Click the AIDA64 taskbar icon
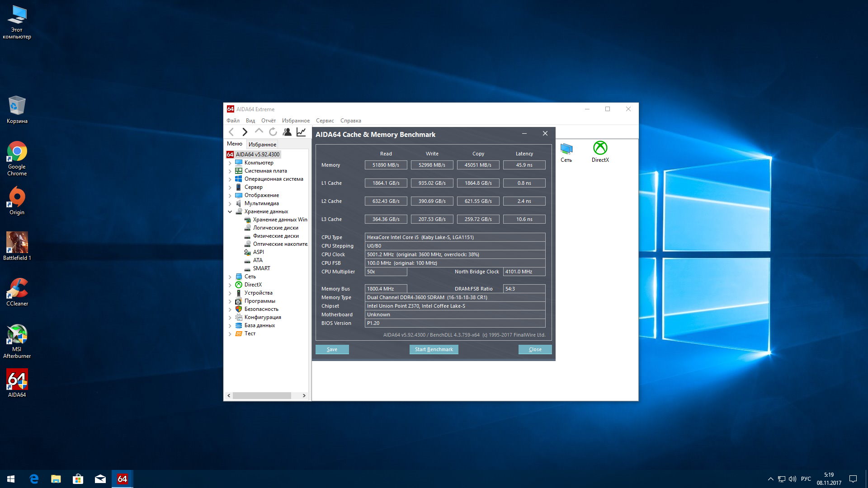 point(123,479)
